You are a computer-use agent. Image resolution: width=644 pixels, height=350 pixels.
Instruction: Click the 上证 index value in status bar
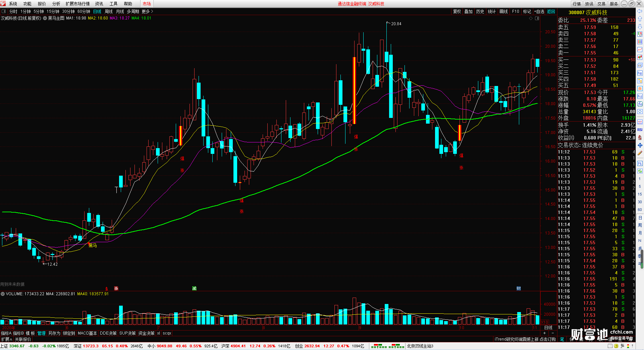17,346
